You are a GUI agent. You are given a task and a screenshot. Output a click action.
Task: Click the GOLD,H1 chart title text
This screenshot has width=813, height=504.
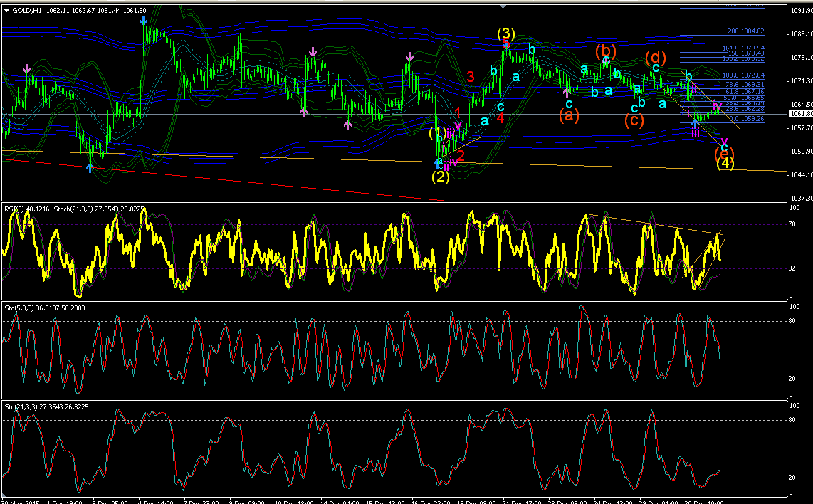[x=28, y=11]
